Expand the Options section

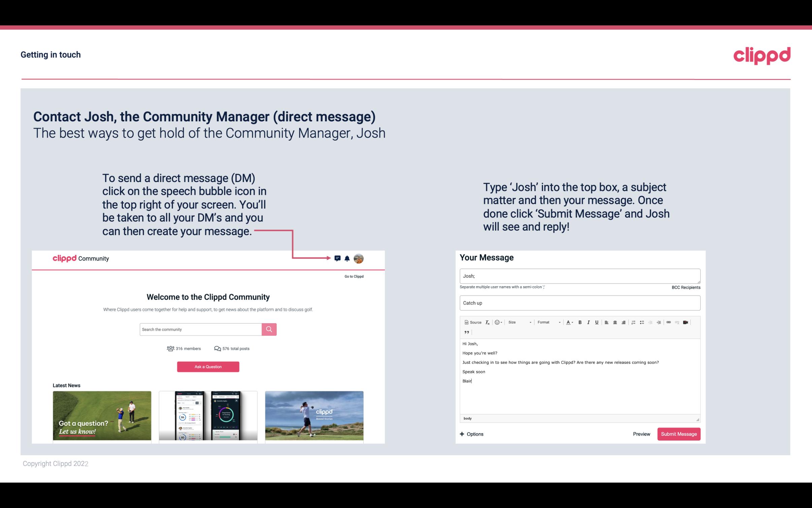[x=471, y=434]
